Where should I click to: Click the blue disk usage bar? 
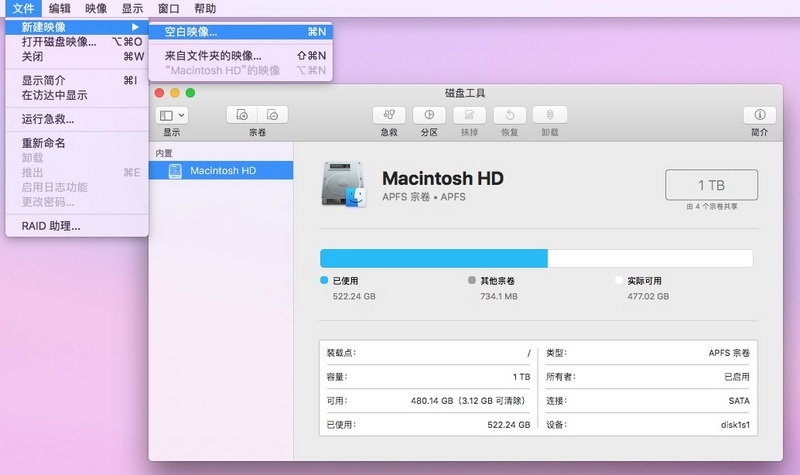pyautogui.click(x=434, y=259)
